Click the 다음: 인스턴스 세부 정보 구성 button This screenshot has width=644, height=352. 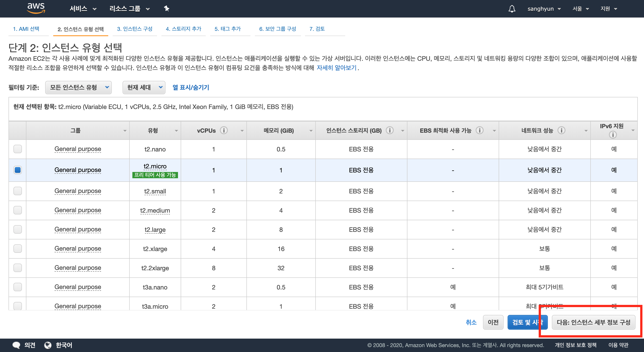[593, 322]
